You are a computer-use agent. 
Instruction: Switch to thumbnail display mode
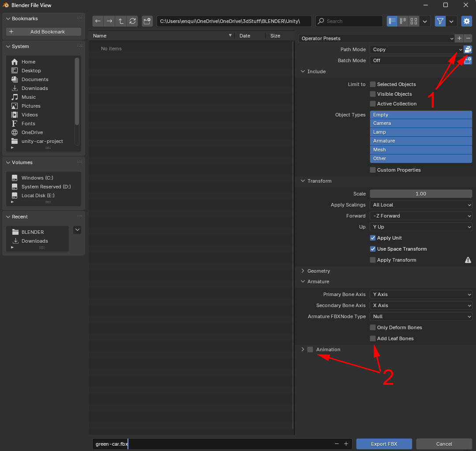pyautogui.click(x=414, y=21)
